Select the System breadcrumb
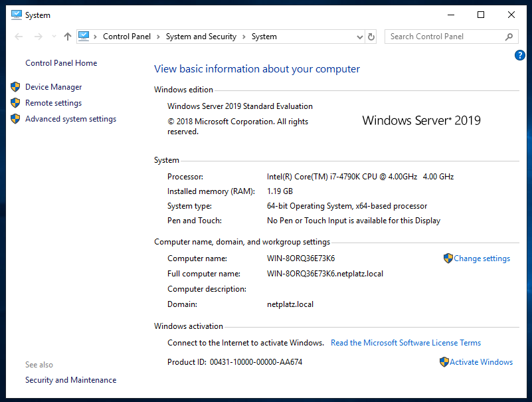 [264, 37]
